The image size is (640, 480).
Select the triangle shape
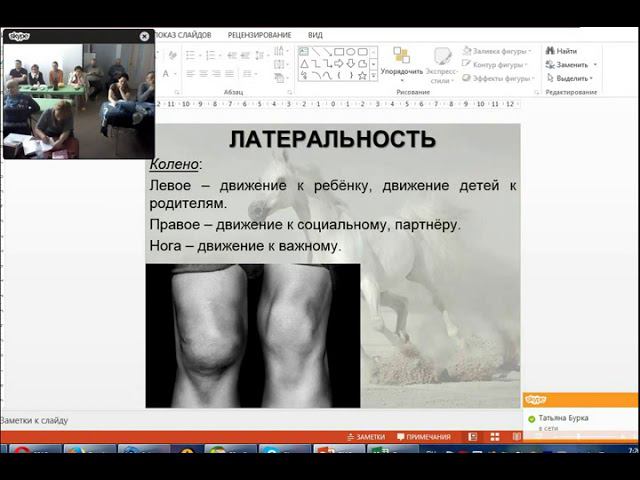coord(304,64)
